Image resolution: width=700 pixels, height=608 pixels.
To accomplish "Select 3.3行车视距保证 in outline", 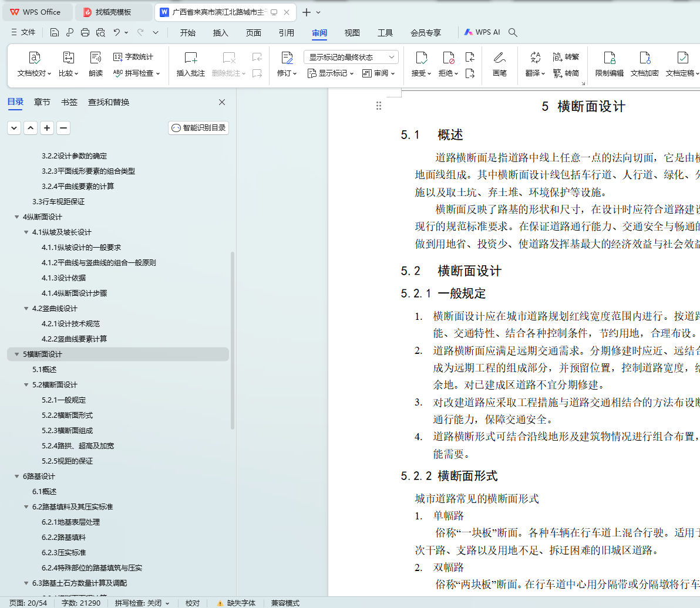I will 59,202.
